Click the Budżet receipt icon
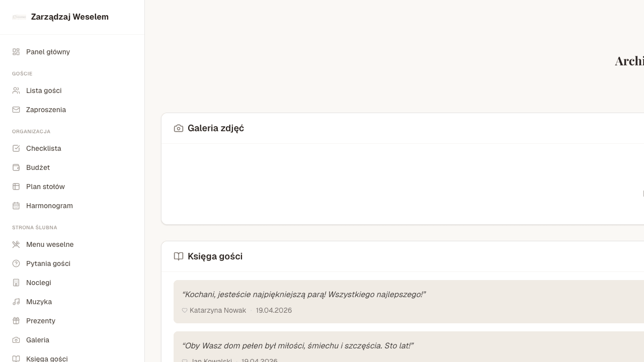The image size is (644, 362). point(16,167)
